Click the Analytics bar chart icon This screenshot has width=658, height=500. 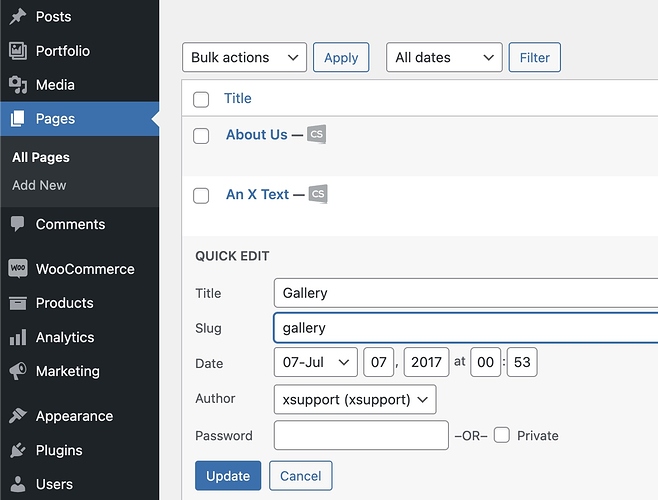(17, 338)
